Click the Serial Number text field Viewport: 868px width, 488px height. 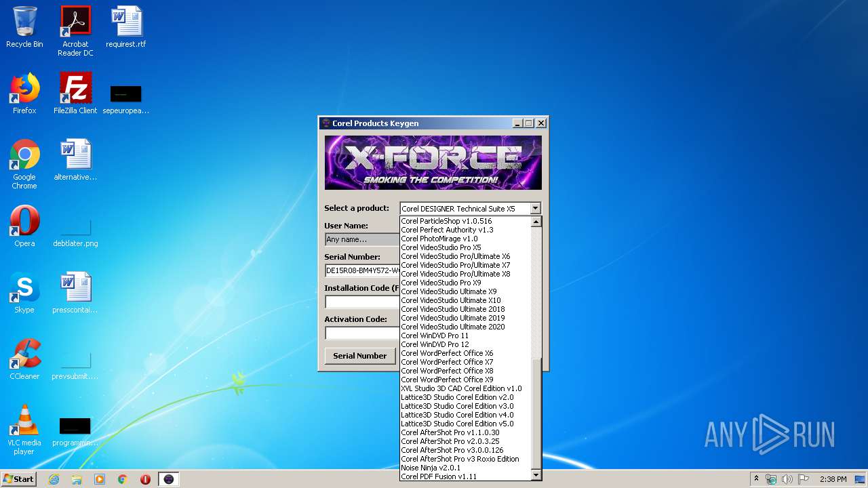(362, 270)
